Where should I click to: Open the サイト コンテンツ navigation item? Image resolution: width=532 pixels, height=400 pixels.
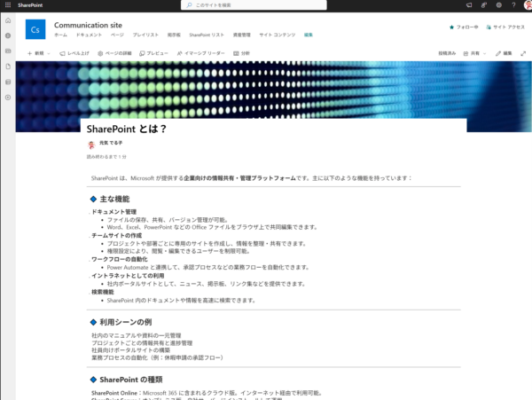[278, 35]
